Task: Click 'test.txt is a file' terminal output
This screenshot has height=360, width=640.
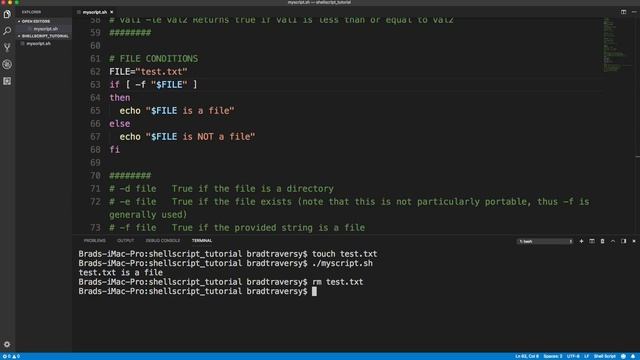Action: coord(120,273)
